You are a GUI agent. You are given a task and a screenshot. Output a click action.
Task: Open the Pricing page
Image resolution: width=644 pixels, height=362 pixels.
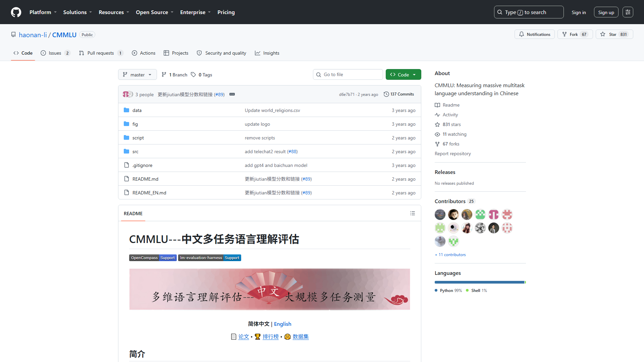point(226,12)
